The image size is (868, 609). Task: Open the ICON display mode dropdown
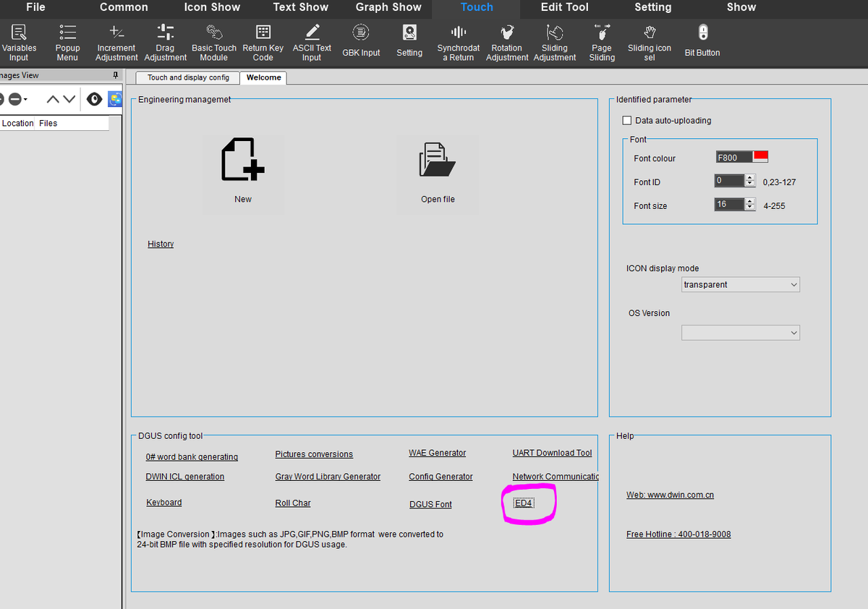click(741, 285)
